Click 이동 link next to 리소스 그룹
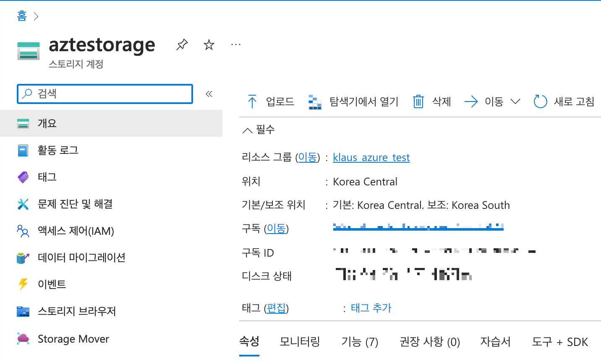 pos(308,157)
